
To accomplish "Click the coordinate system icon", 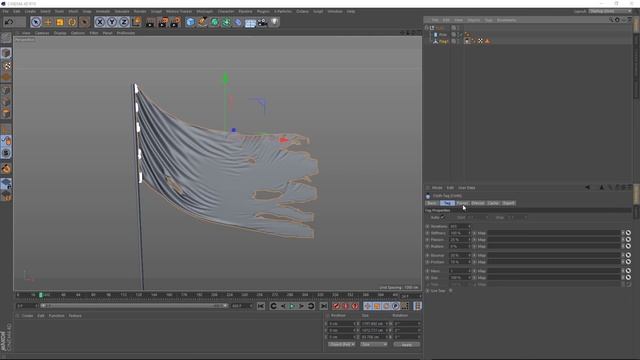I will pyautogui.click(x=136, y=22).
